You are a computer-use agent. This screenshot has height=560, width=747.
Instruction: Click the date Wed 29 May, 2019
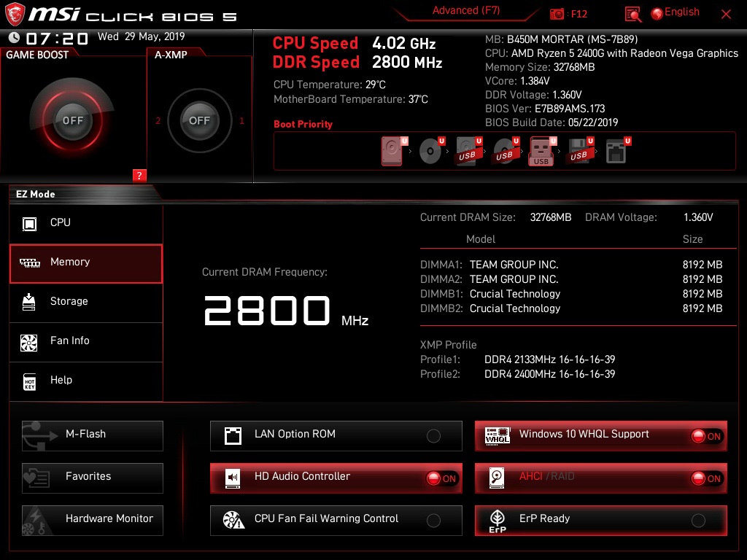click(x=141, y=36)
